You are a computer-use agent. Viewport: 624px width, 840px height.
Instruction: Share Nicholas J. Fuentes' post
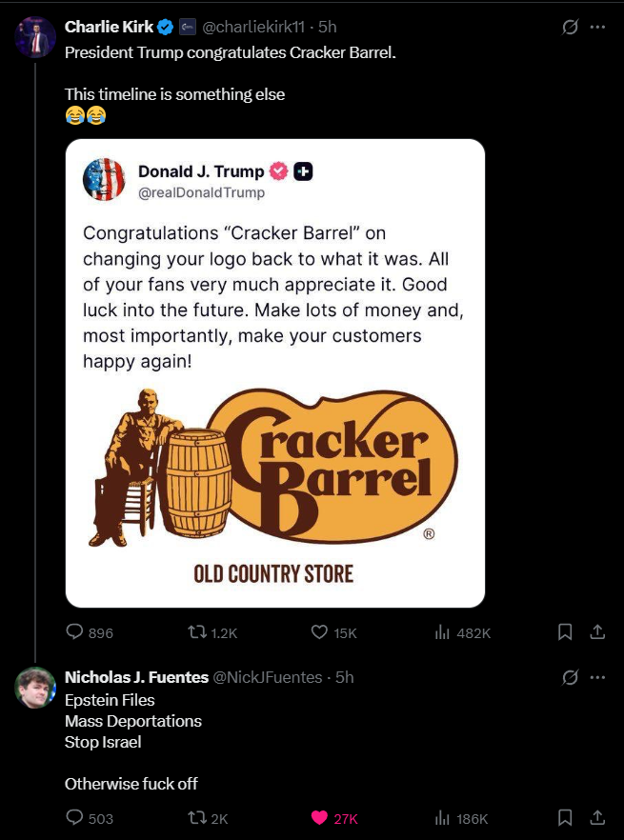point(597,817)
